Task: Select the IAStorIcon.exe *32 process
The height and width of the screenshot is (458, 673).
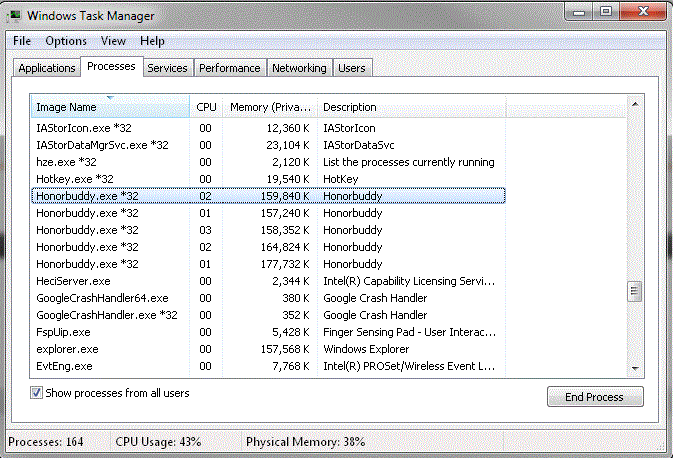Action: click(268, 128)
